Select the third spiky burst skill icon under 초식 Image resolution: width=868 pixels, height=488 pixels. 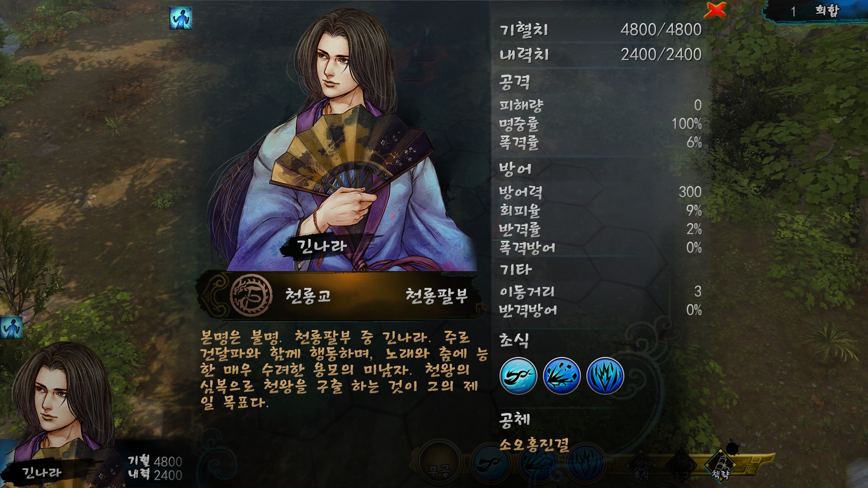605,375
